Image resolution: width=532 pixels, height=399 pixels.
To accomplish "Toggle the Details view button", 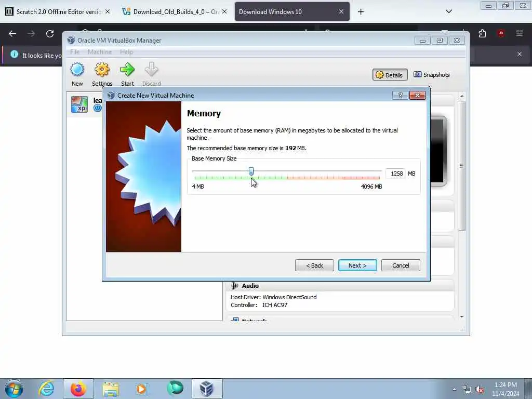I will (x=390, y=75).
